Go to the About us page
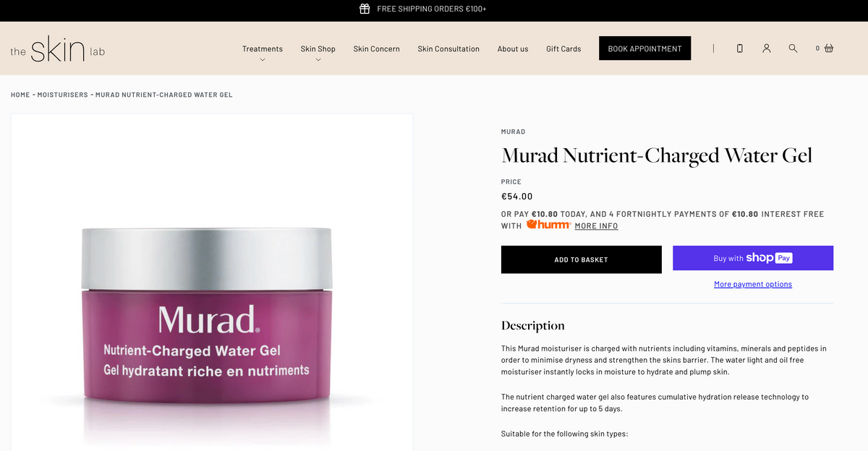 pos(513,48)
